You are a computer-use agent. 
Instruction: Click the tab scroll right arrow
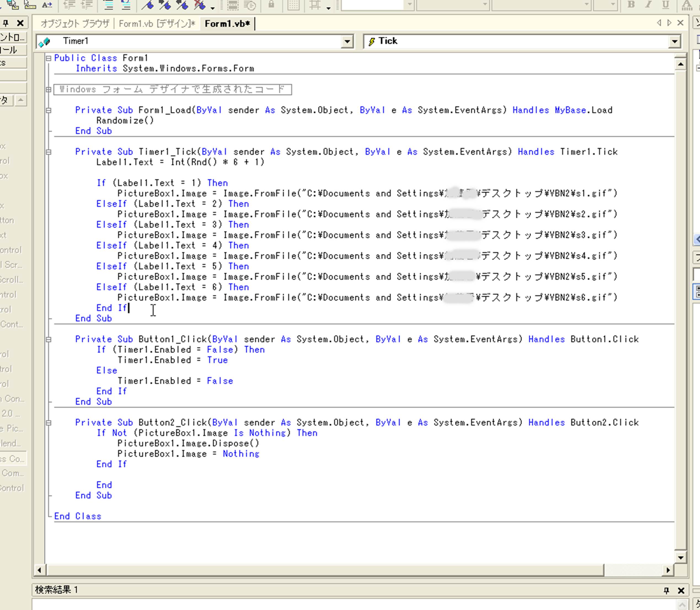click(x=669, y=23)
